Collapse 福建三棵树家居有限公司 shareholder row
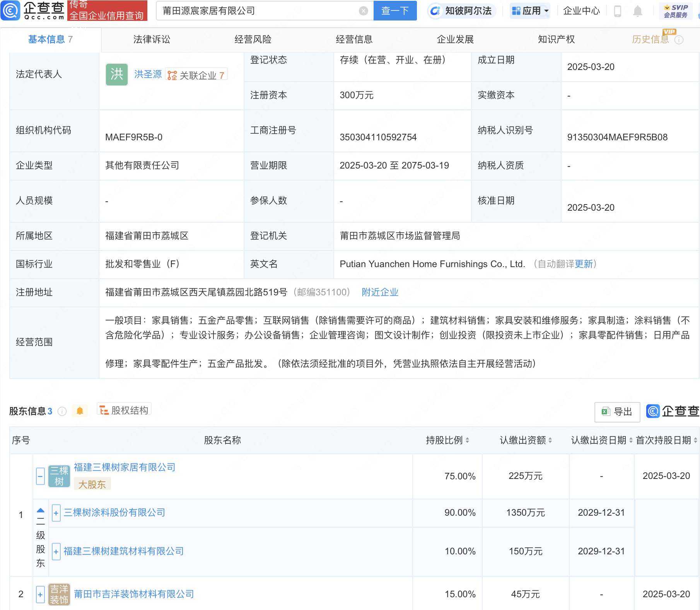Image resolution: width=700 pixels, height=610 pixels. [x=40, y=476]
